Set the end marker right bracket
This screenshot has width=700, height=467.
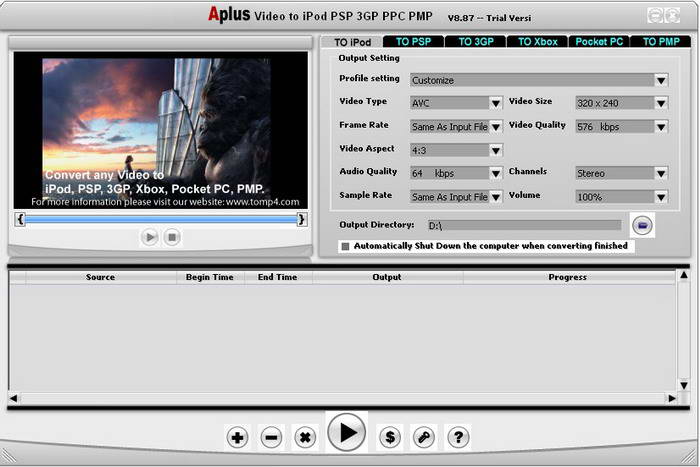[x=302, y=219]
